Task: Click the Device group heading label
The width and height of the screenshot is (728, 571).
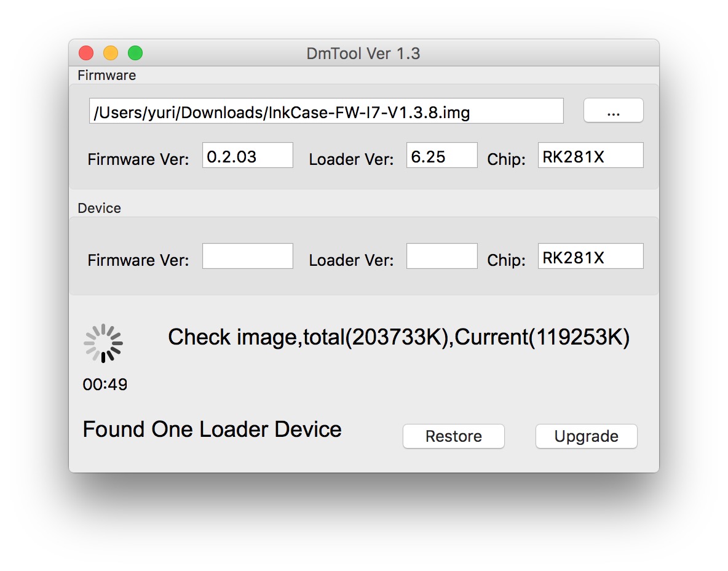Action: [x=100, y=209]
